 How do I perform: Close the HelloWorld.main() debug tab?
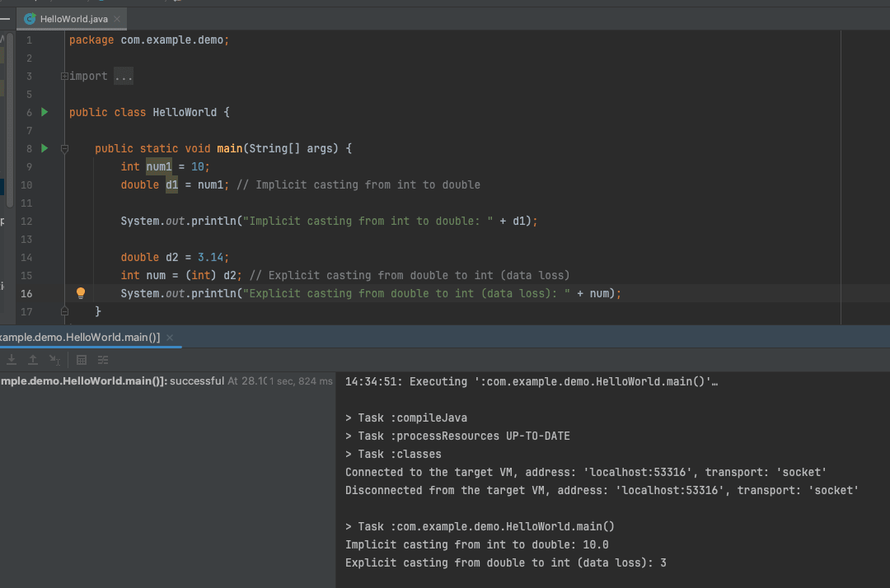170,338
